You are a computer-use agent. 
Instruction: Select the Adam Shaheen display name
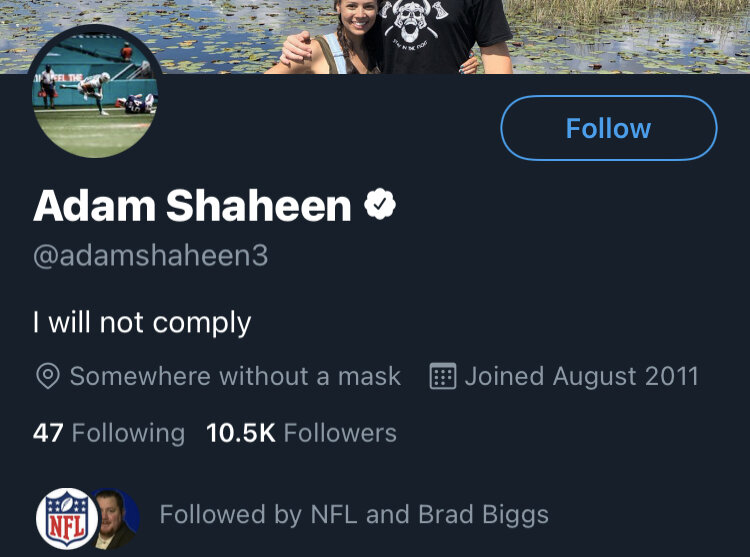click(192, 206)
